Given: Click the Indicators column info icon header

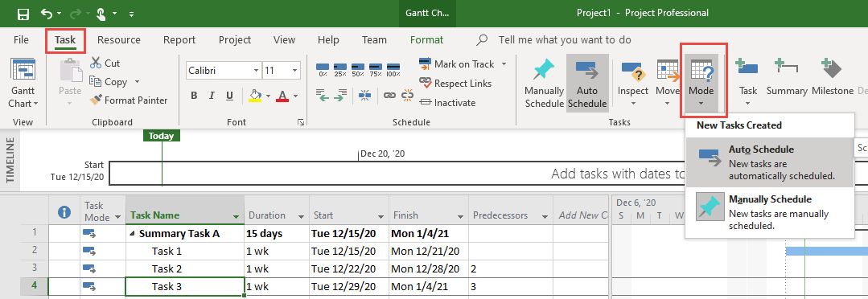Looking at the screenshot, I should 64,211.
